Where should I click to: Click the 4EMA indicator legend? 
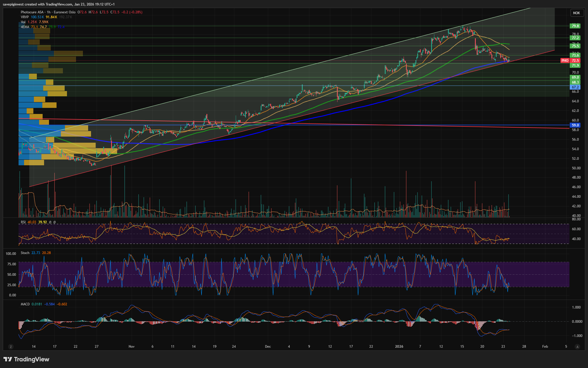25,27
